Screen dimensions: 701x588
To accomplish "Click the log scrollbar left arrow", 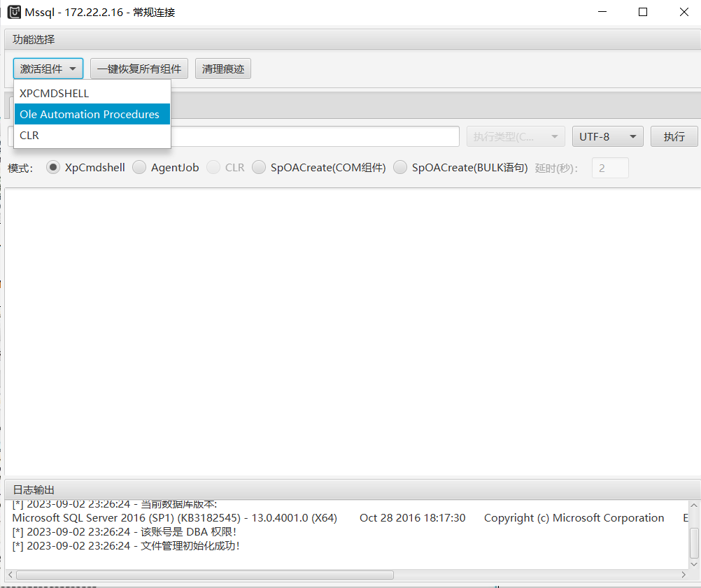I will click(x=10, y=575).
